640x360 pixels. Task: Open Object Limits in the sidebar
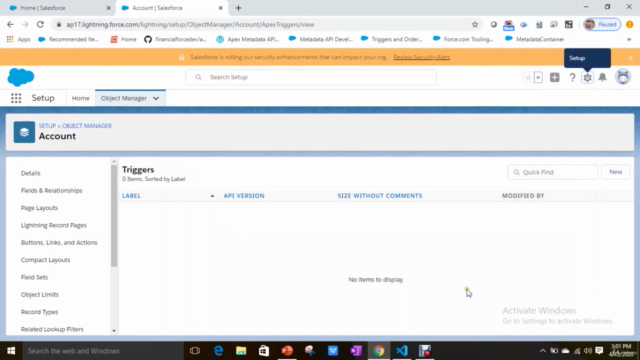(x=40, y=295)
